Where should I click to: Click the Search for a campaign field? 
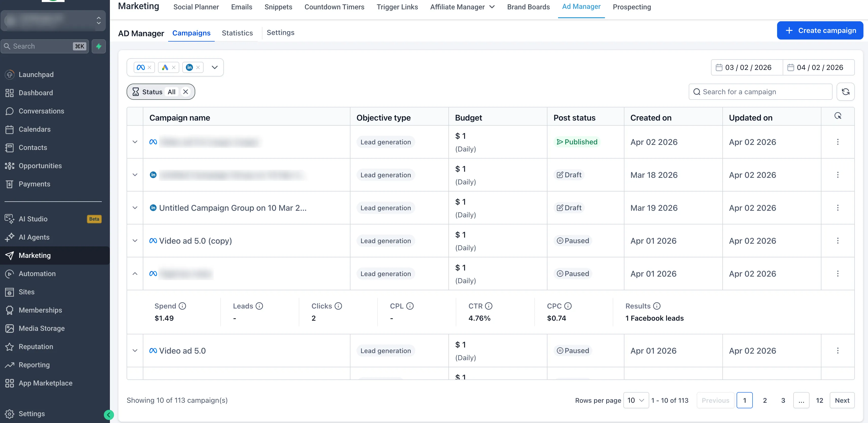pyautogui.click(x=760, y=92)
